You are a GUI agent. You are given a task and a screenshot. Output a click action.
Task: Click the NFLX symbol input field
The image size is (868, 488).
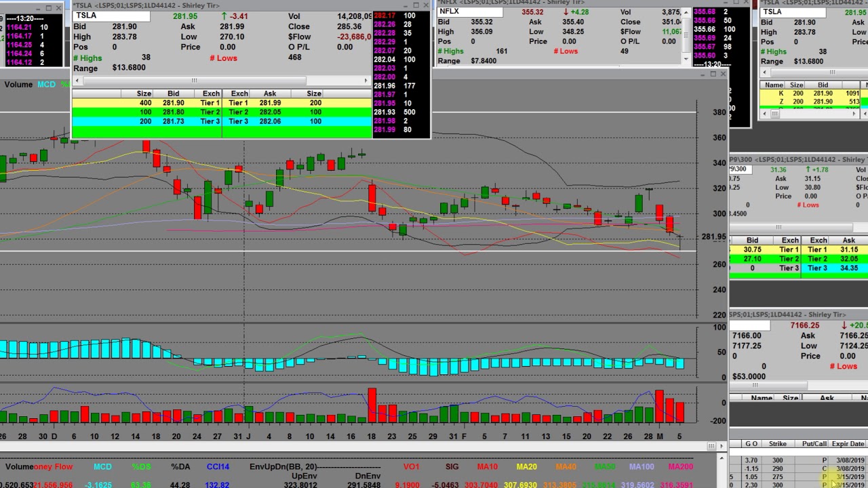(469, 12)
